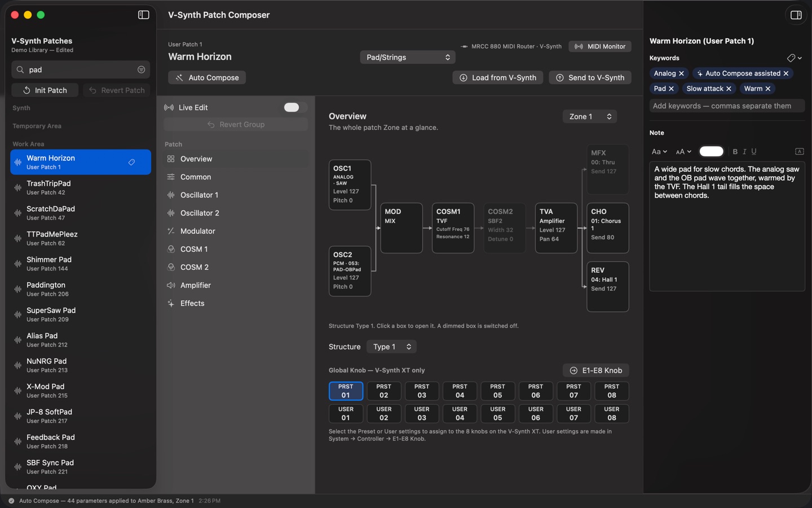Open the Note text color swatch

tap(711, 151)
